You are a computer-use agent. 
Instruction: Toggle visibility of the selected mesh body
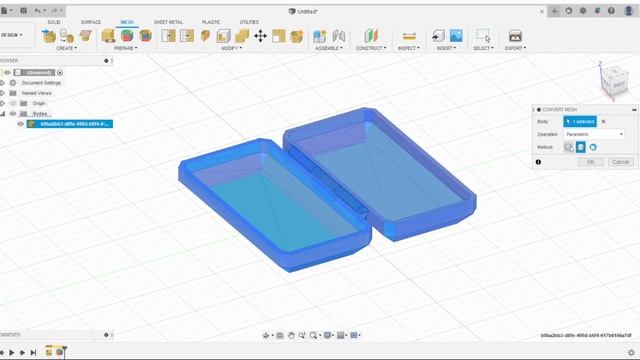click(x=20, y=124)
